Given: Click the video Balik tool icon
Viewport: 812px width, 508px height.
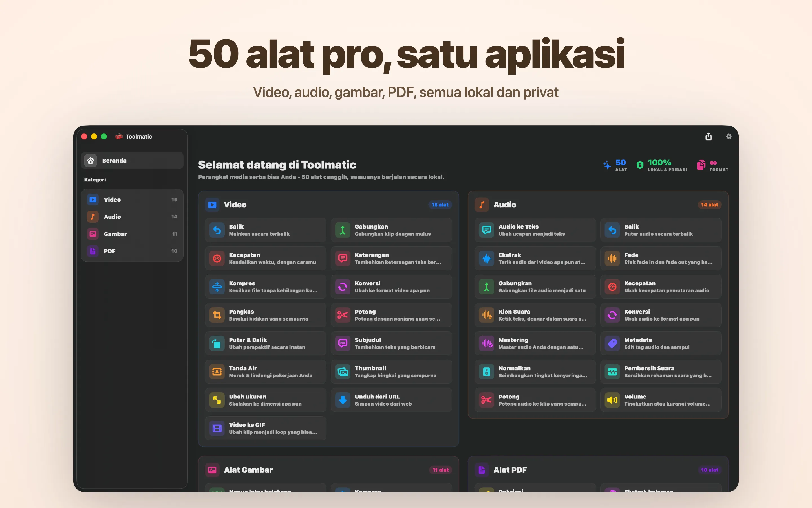Looking at the screenshot, I should point(217,230).
